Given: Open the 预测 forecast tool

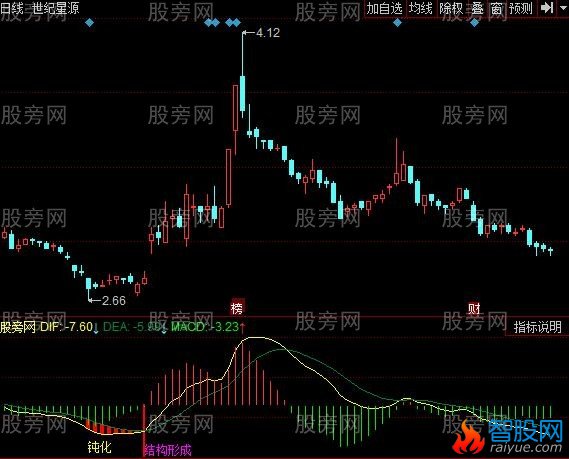Looking at the screenshot, I should pos(520,8).
